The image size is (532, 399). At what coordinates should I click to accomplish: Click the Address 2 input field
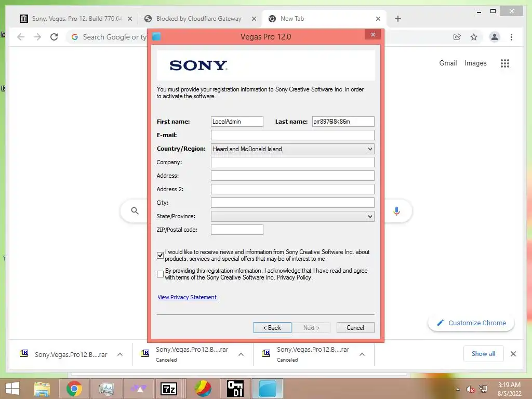point(292,189)
